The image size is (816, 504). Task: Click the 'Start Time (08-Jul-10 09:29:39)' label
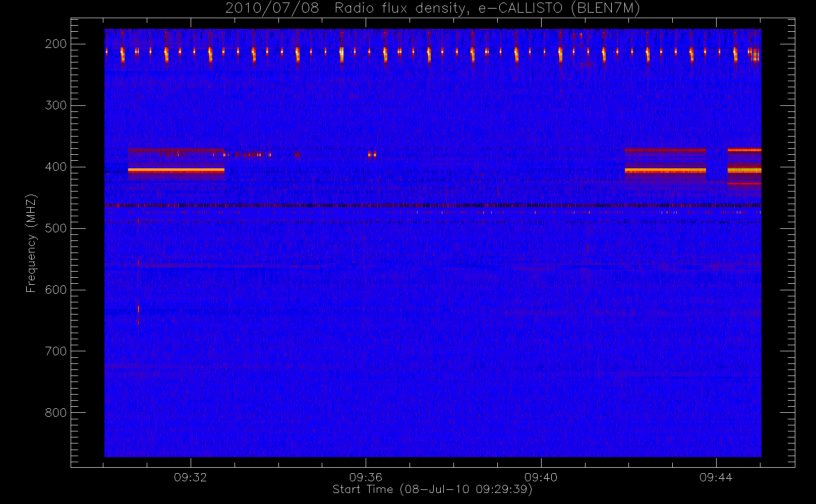pyautogui.click(x=433, y=489)
